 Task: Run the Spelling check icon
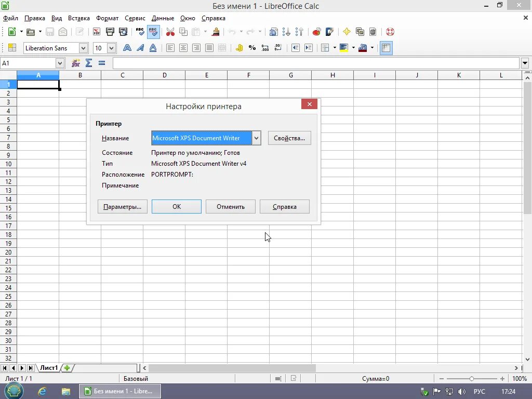(140, 32)
